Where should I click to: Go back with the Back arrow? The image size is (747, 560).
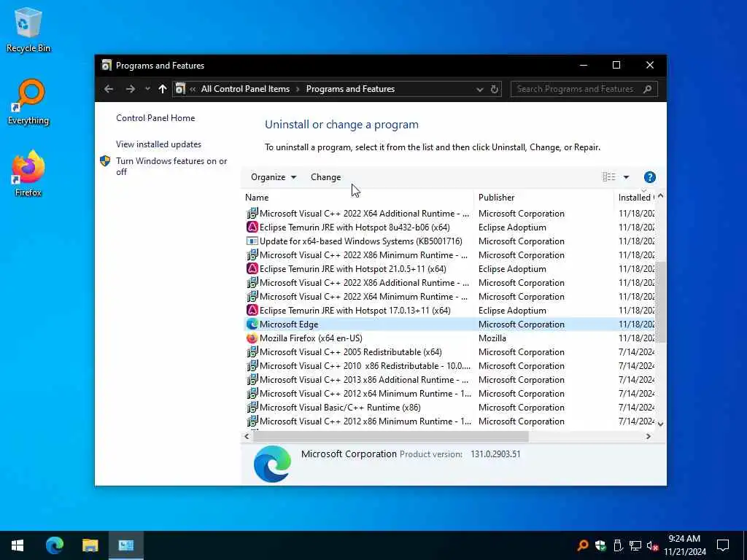(109, 89)
